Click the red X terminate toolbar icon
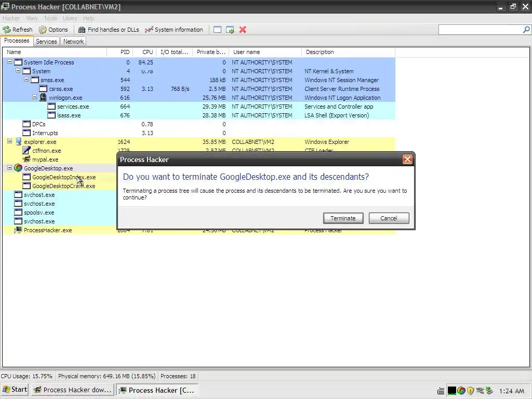532x399 pixels. coord(243,30)
